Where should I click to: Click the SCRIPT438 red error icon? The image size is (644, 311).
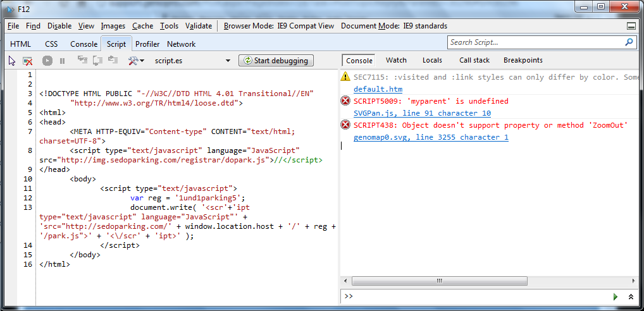tap(346, 125)
